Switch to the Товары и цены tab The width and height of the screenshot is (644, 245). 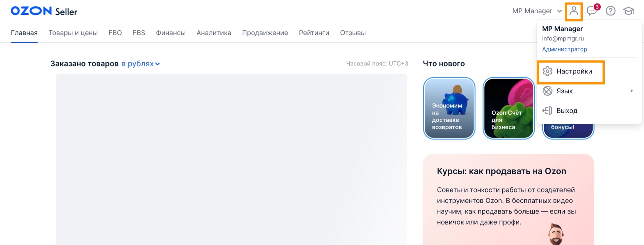coord(73,33)
